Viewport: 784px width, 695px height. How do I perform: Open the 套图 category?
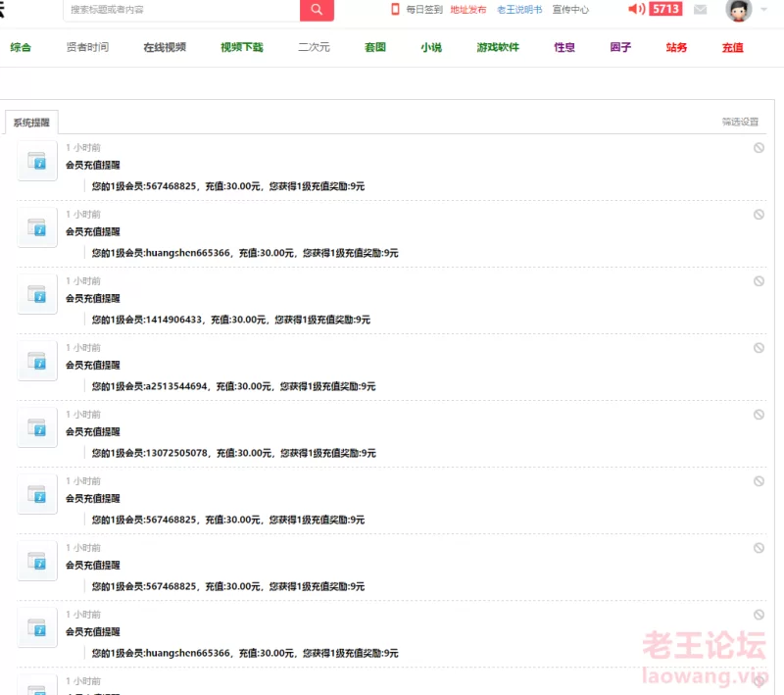pyautogui.click(x=375, y=47)
